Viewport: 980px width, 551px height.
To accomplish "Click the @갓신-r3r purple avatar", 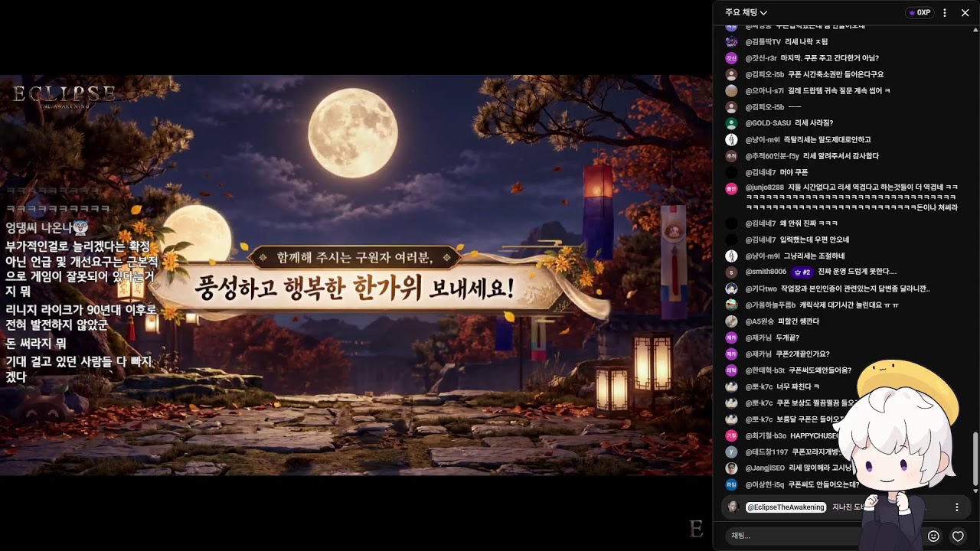I will point(731,58).
